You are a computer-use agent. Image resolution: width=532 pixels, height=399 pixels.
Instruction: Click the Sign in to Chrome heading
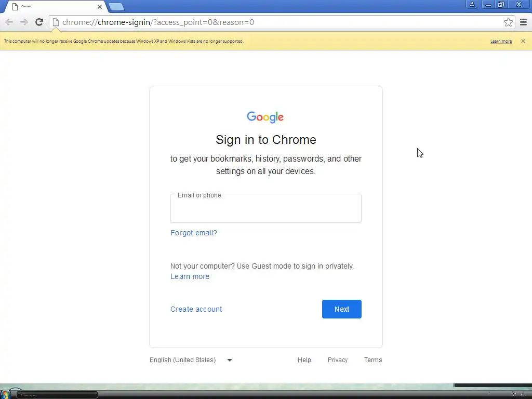coord(265,140)
